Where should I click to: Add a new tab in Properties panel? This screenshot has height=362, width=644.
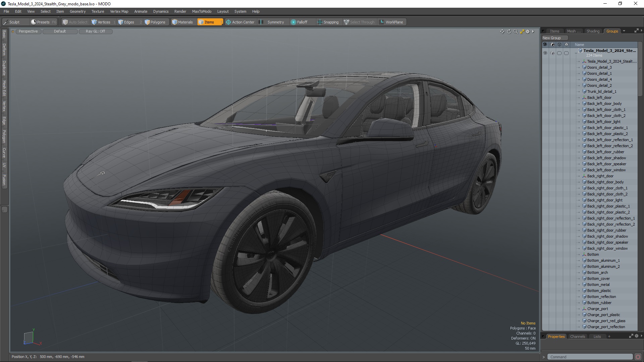pyautogui.click(x=609, y=337)
